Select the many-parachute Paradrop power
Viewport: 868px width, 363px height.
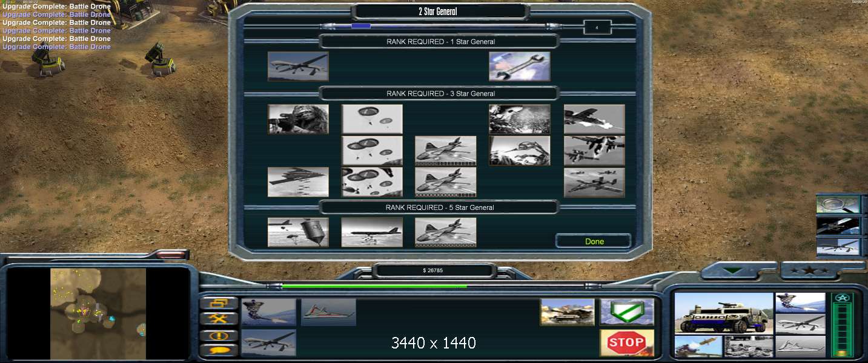372,182
